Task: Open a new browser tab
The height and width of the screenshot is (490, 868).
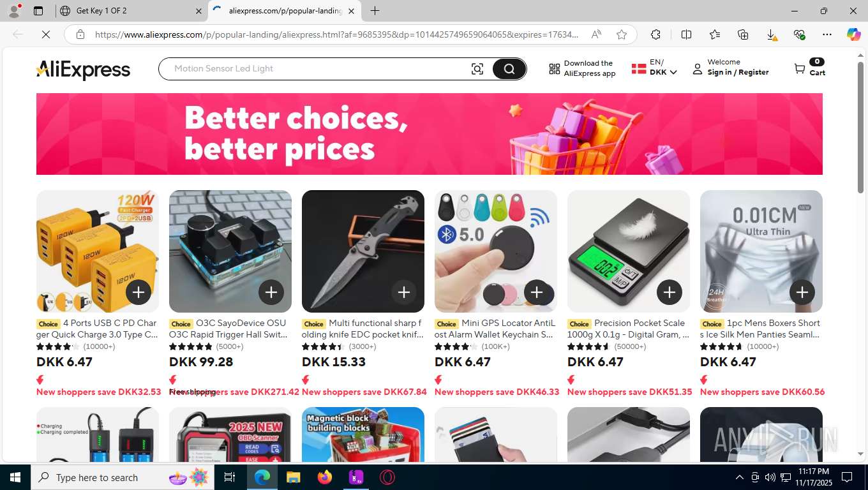Action: (375, 11)
